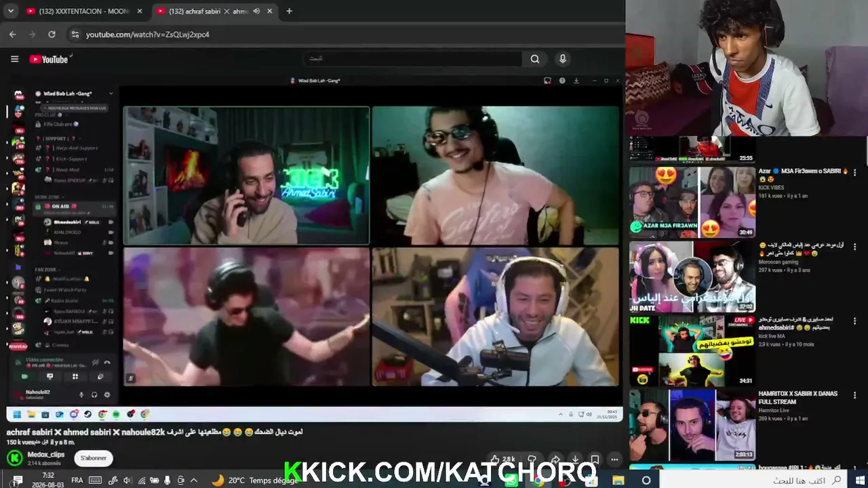
Task: Click the YouTube search magnifier button
Action: pyautogui.click(x=535, y=59)
